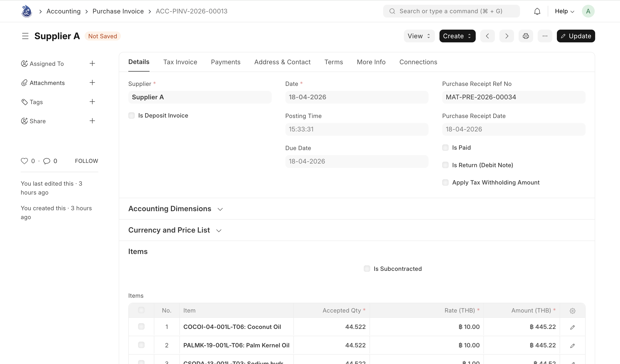Go to next document arrow
The height and width of the screenshot is (364, 620).
(506, 36)
